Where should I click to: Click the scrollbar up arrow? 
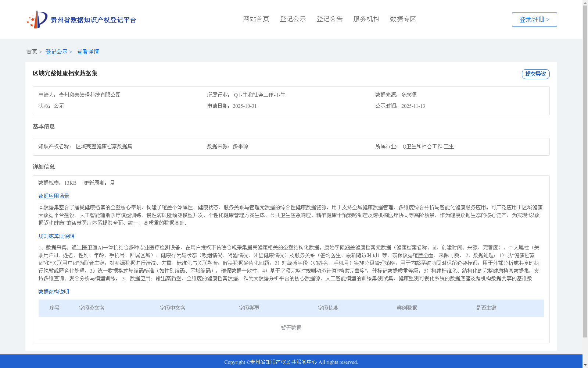click(x=585, y=3)
